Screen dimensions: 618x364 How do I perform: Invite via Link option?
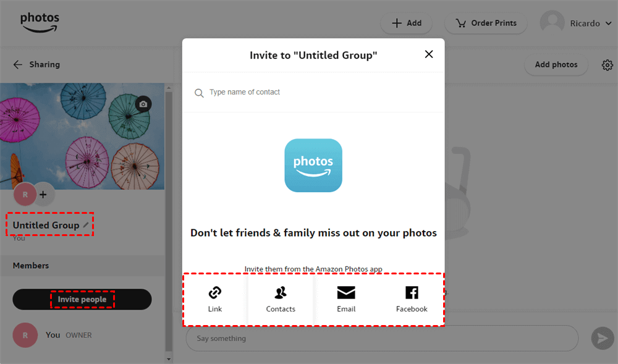tap(215, 299)
